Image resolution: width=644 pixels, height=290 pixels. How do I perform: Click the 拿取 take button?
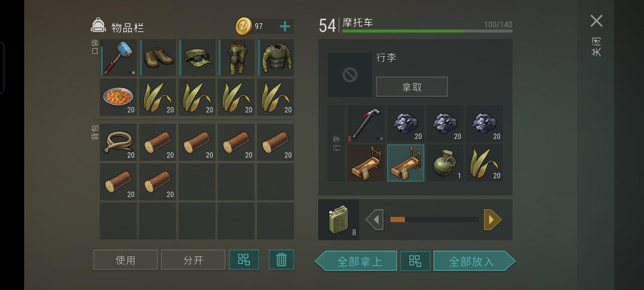point(412,87)
